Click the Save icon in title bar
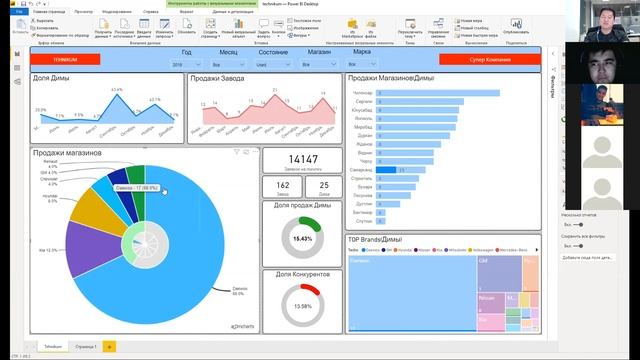 click(23, 4)
